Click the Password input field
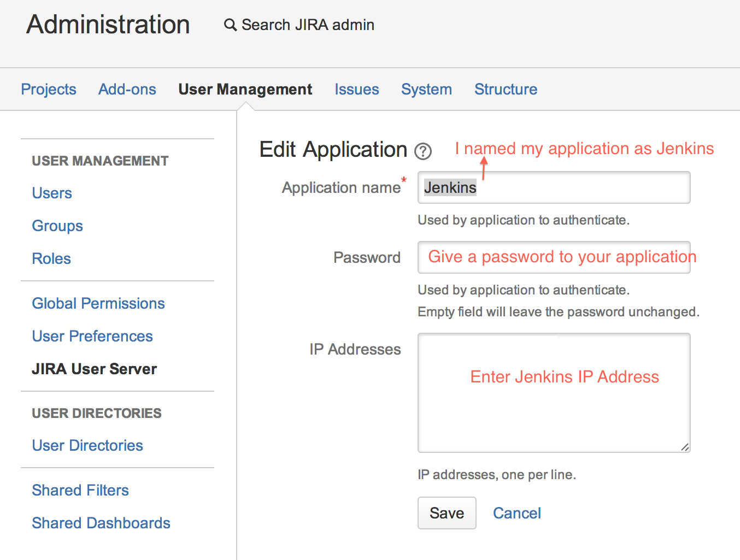The image size is (740, 560). [x=554, y=257]
